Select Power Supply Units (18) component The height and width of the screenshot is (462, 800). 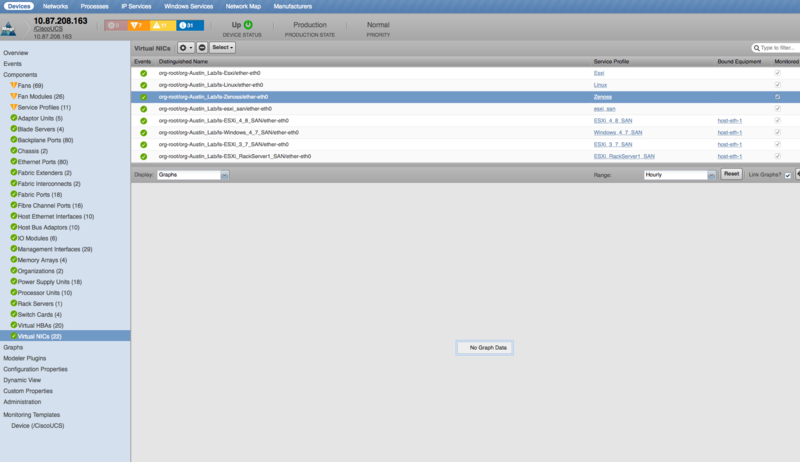tap(49, 281)
